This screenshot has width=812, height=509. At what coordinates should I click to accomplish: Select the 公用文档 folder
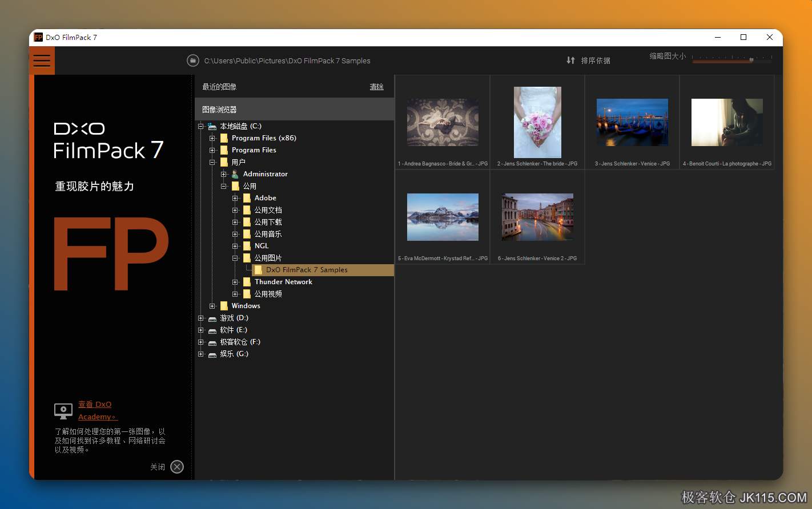point(268,210)
